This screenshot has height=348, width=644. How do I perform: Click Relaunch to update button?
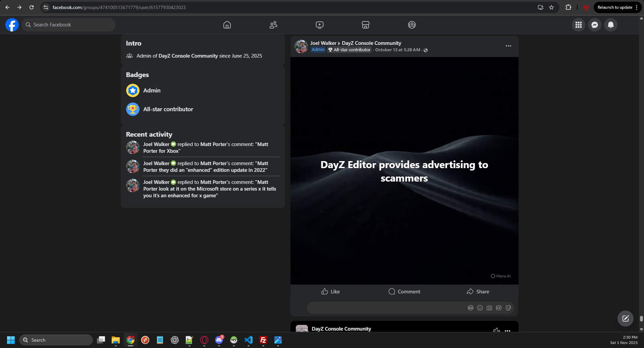pyautogui.click(x=615, y=7)
